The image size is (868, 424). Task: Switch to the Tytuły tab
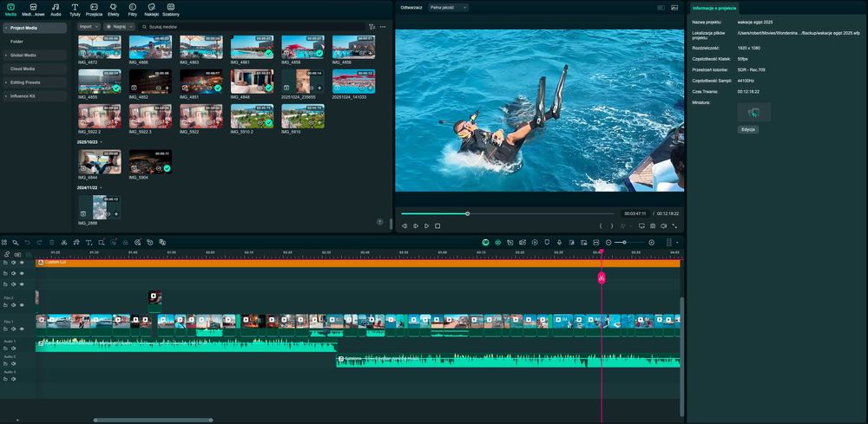[x=75, y=10]
